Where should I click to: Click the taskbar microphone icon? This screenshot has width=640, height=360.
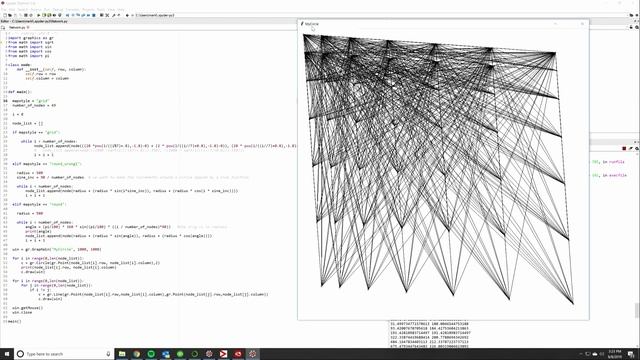[x=108, y=354]
